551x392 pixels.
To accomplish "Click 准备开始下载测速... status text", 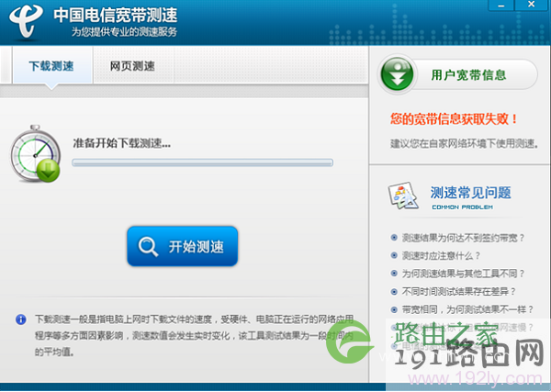I will coord(121,143).
